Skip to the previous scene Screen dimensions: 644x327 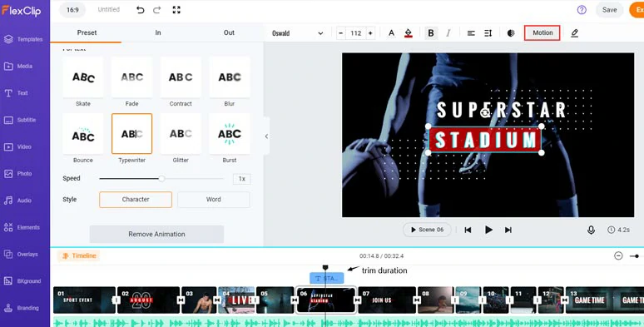point(468,230)
